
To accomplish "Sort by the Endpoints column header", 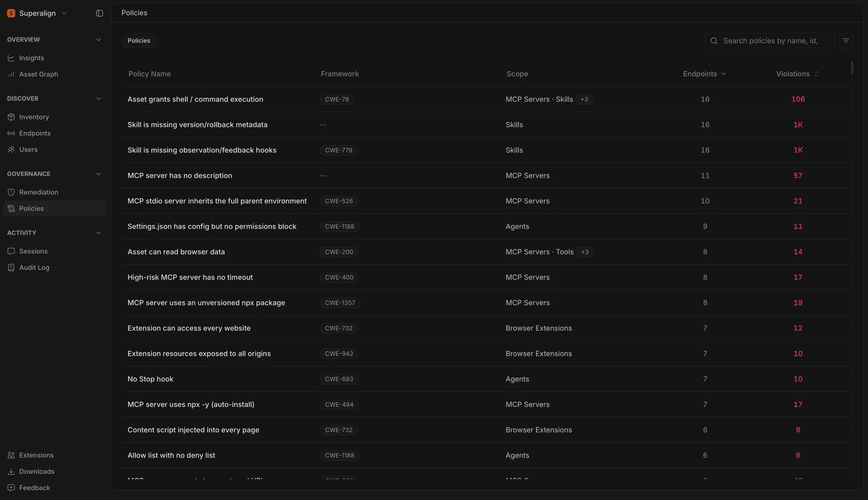I will pos(704,74).
